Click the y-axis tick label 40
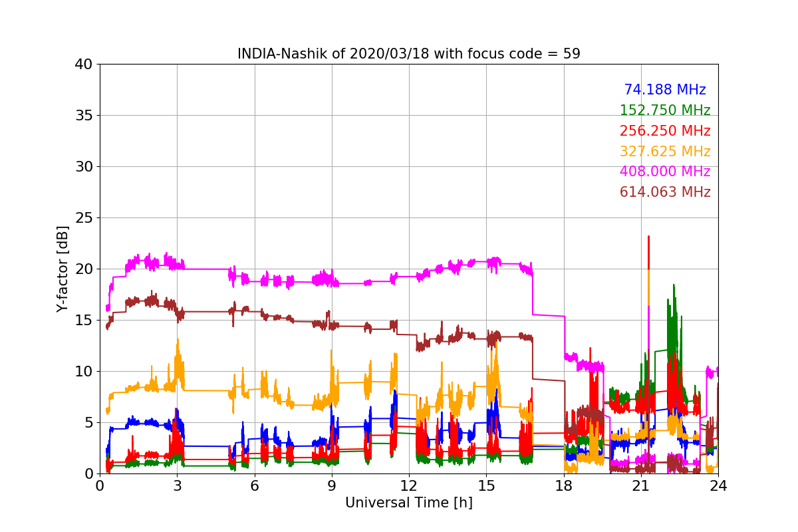The height and width of the screenshot is (532, 798). click(84, 65)
